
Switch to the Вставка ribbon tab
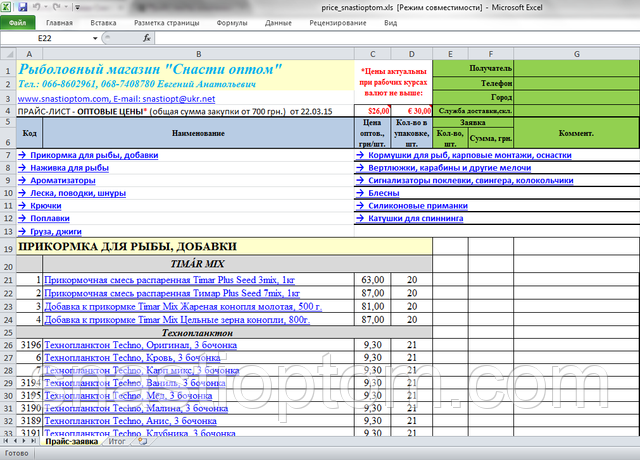coord(103,23)
